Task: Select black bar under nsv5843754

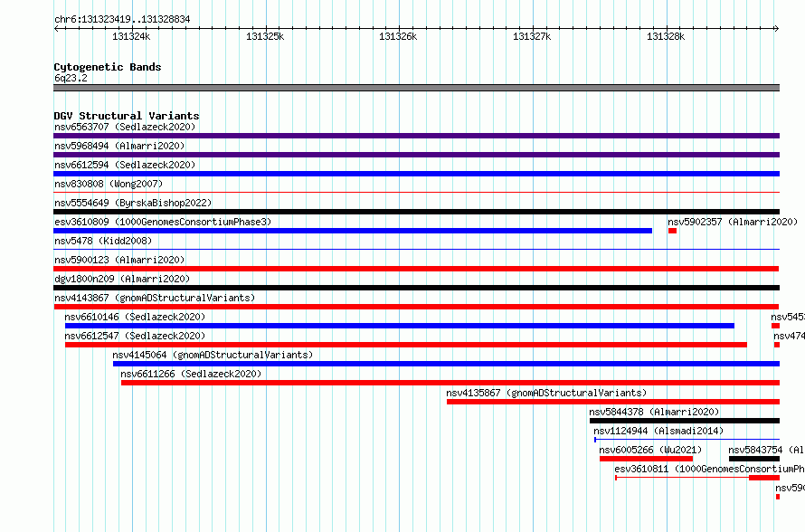Action: (x=754, y=459)
